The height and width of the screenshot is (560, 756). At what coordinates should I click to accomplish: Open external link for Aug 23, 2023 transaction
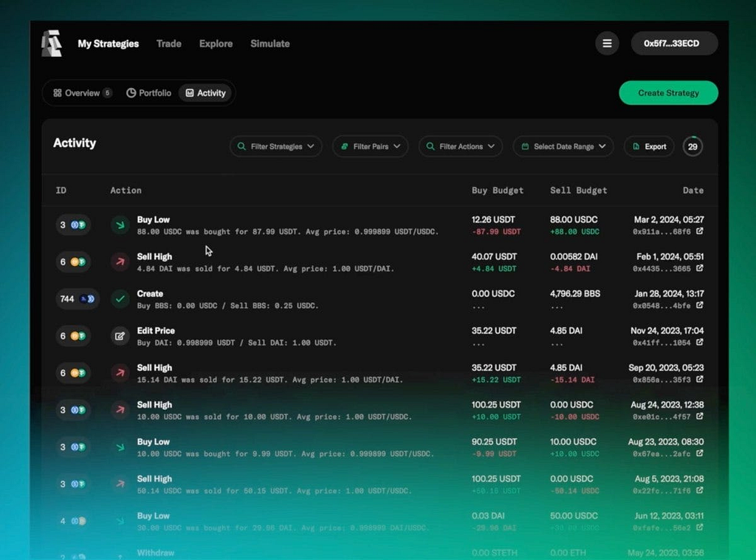click(700, 454)
